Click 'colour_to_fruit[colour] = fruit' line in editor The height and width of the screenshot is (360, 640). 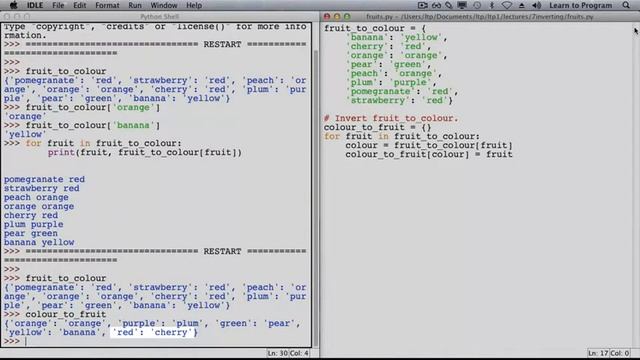tap(429, 154)
